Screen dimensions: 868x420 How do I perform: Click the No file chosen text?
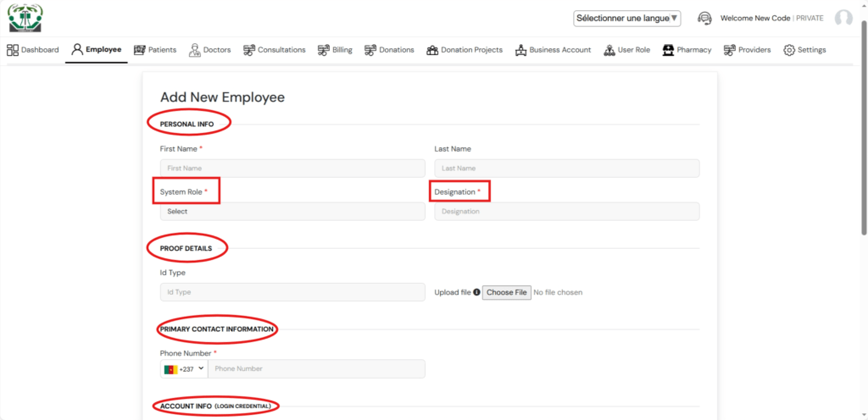coord(558,292)
